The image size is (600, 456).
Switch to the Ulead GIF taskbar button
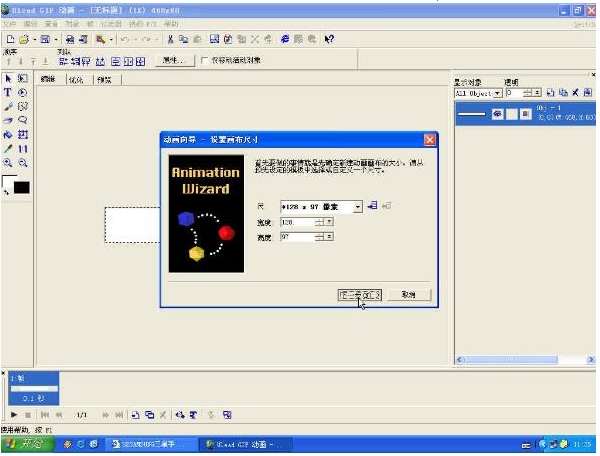pos(245,445)
